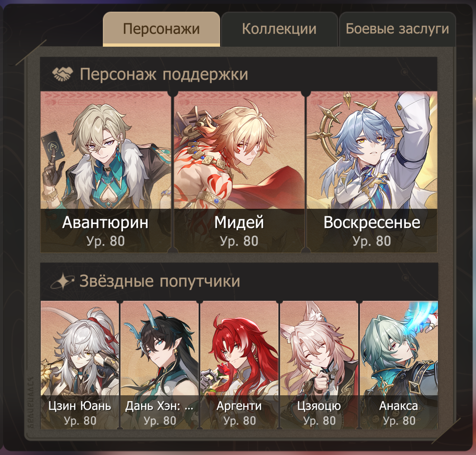This screenshot has height=455, width=476.
Task: Click the Мидей Ур. 80 level text
Action: (239, 241)
